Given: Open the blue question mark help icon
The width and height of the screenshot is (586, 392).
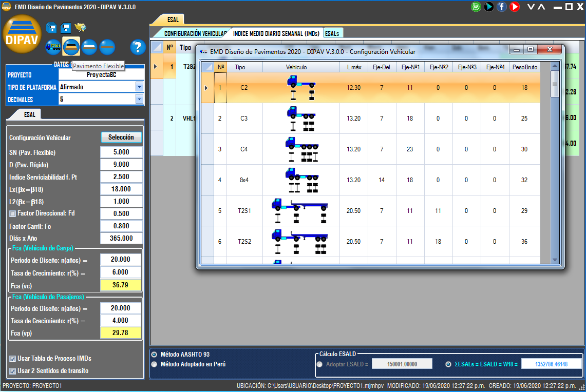Looking at the screenshot, I should pos(137,47).
